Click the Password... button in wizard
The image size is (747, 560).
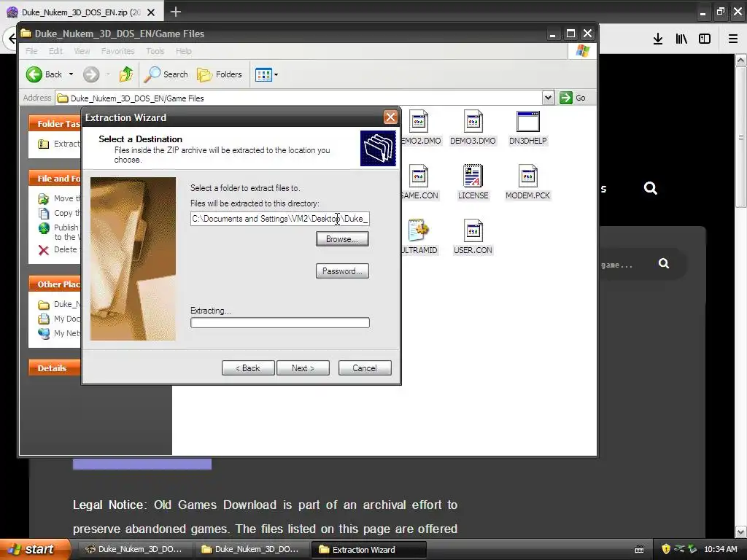pos(342,271)
